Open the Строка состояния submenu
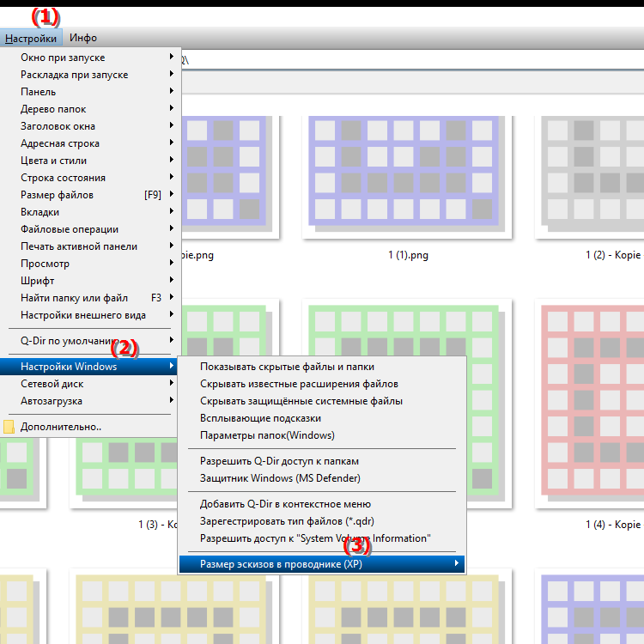 point(91,178)
